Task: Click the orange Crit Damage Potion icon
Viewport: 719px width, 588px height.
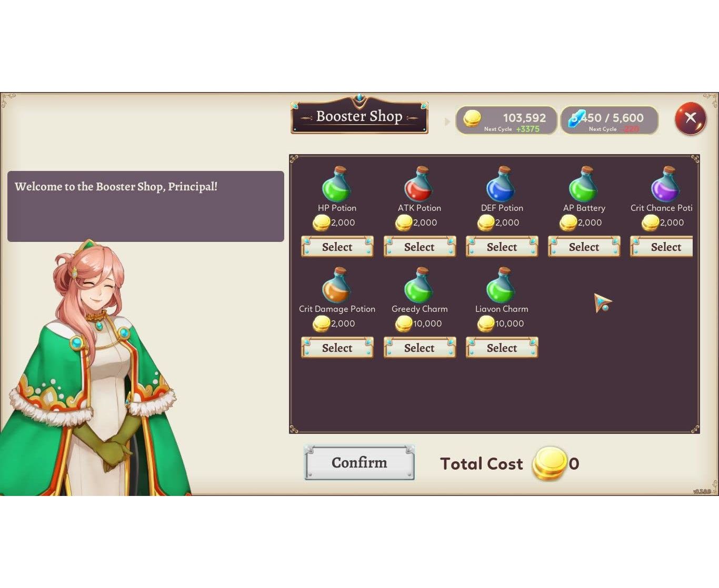Action: pyautogui.click(x=337, y=285)
